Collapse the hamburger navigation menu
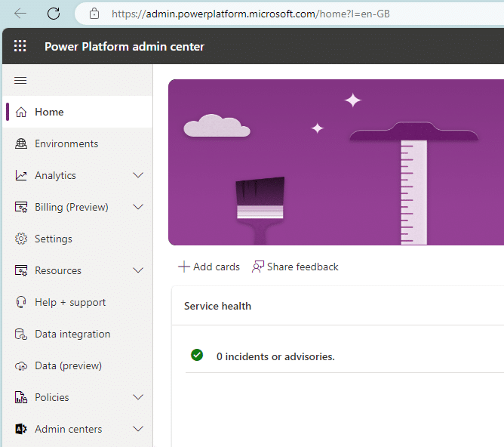This screenshot has width=504, height=447. click(20, 81)
